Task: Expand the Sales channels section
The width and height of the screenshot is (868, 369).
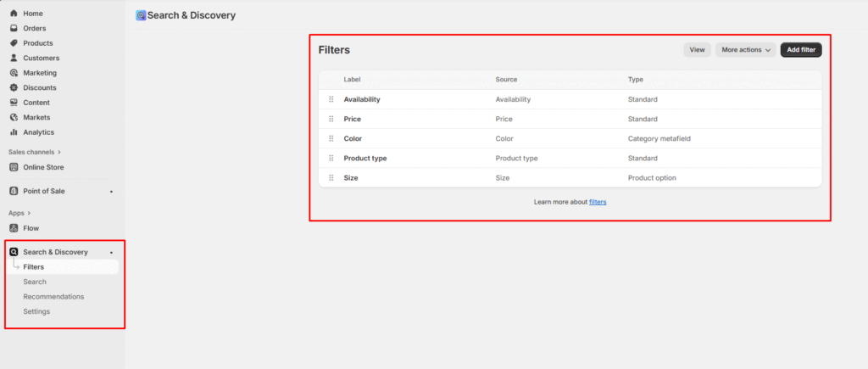Action: 59,152
